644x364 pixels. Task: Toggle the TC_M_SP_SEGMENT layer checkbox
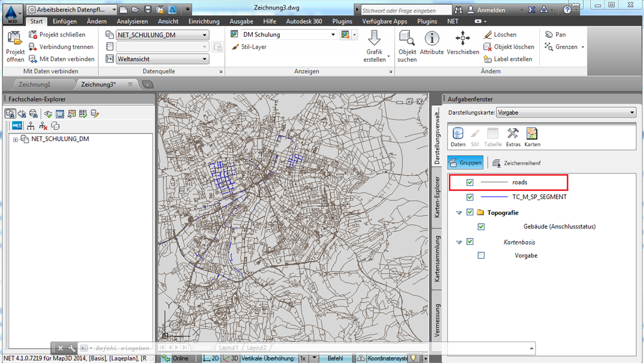click(470, 197)
